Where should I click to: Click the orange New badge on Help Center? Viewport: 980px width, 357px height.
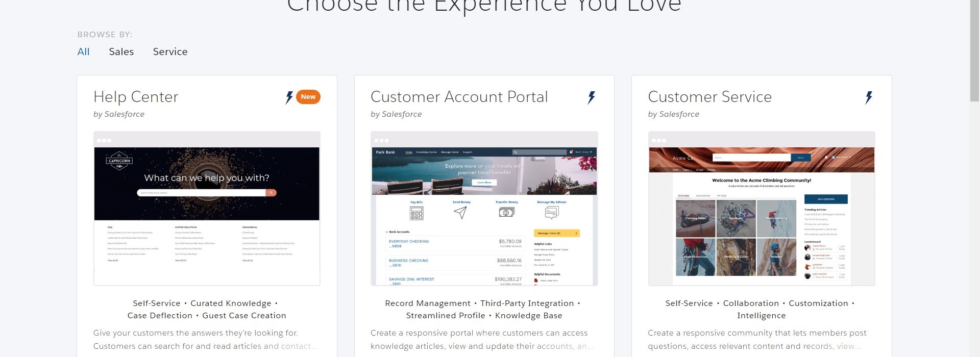pos(308,96)
